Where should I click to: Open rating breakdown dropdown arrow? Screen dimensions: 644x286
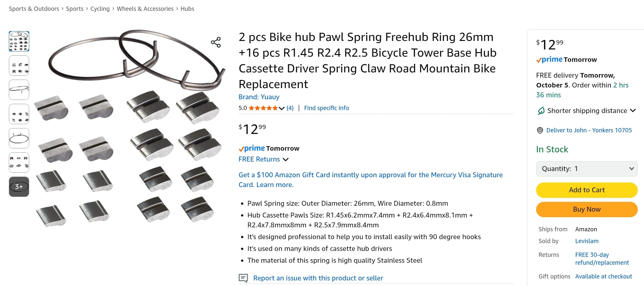point(282,108)
